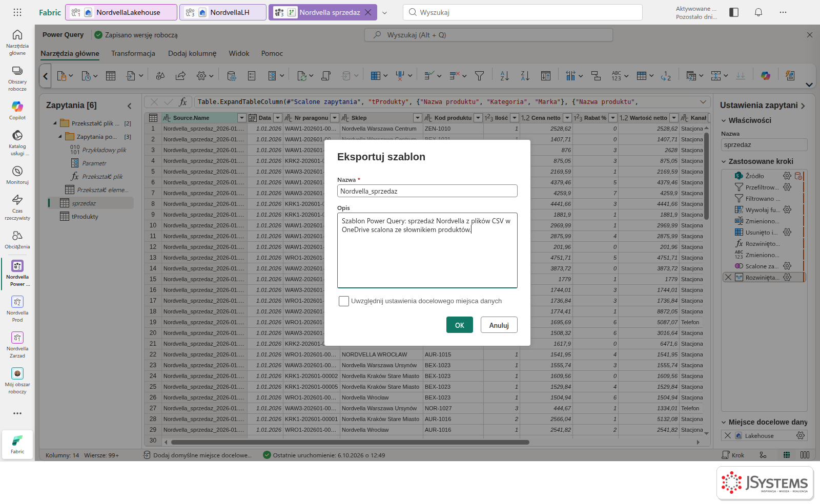This screenshot has height=504, width=820.
Task: Open Czas rzeczywisty hub
Action: point(17,207)
